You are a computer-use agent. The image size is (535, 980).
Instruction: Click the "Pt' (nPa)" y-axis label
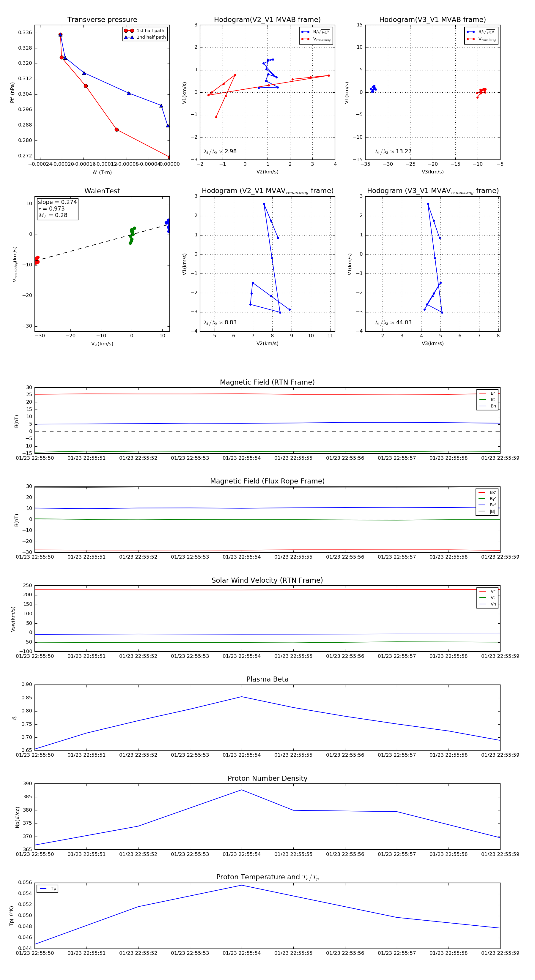tap(12, 92)
